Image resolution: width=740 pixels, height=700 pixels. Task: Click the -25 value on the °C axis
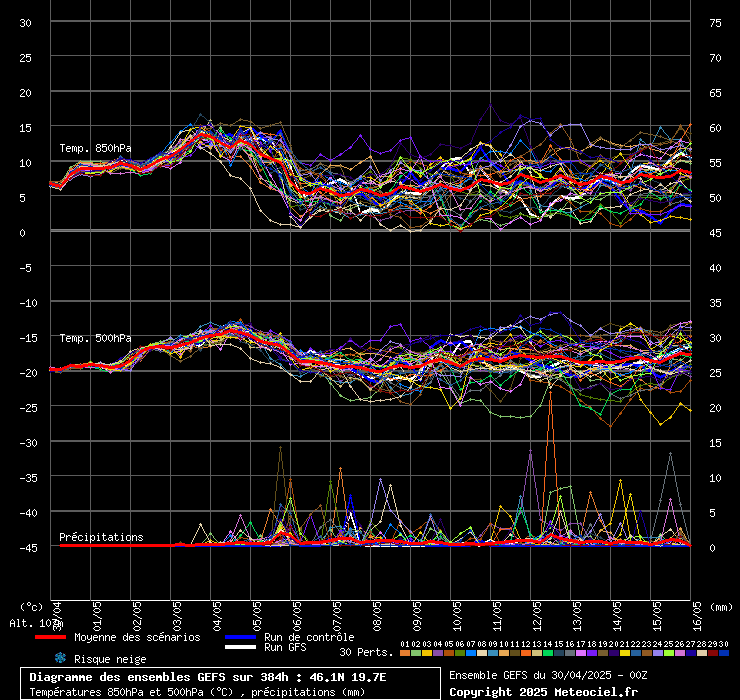click(28, 408)
